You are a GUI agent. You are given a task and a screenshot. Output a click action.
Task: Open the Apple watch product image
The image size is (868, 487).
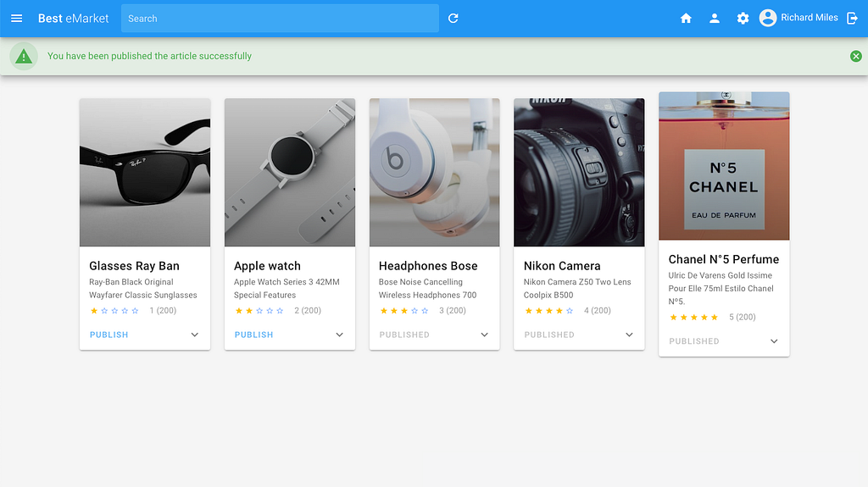(290, 173)
